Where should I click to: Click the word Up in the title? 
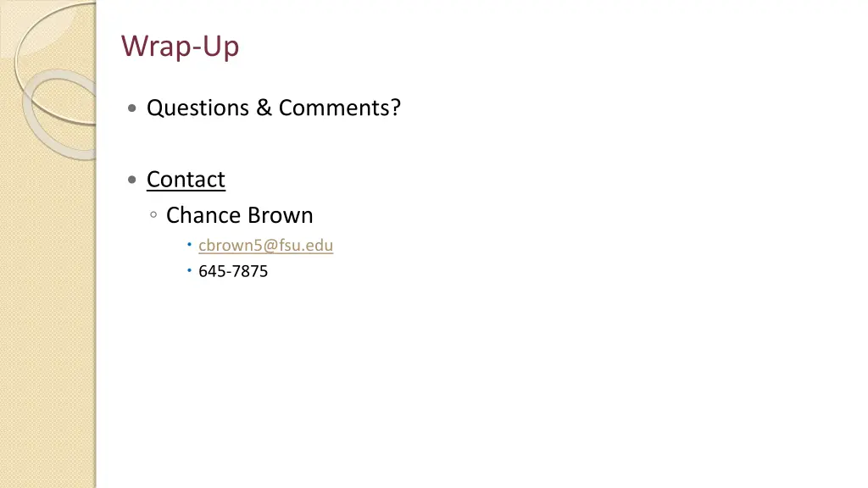point(221,47)
